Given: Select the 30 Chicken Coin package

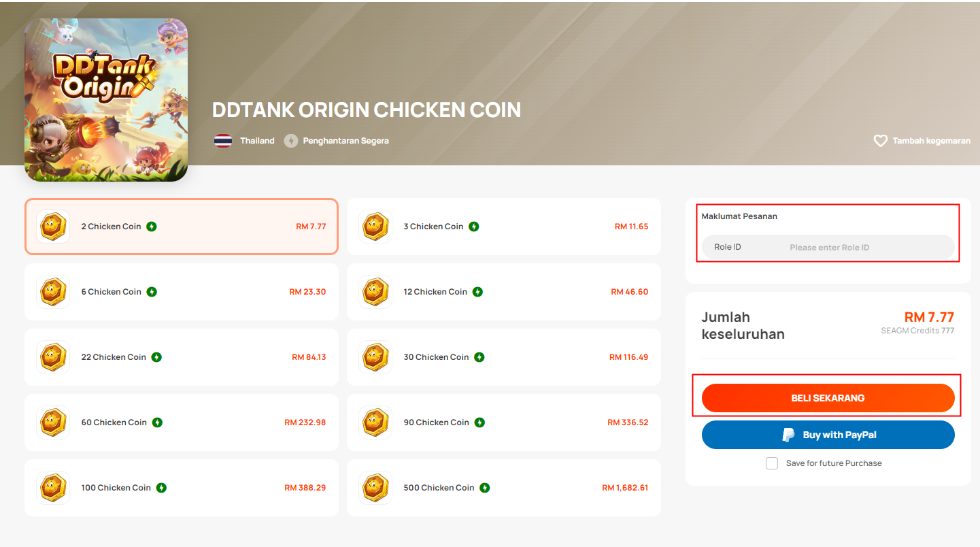Looking at the screenshot, I should tap(504, 357).
